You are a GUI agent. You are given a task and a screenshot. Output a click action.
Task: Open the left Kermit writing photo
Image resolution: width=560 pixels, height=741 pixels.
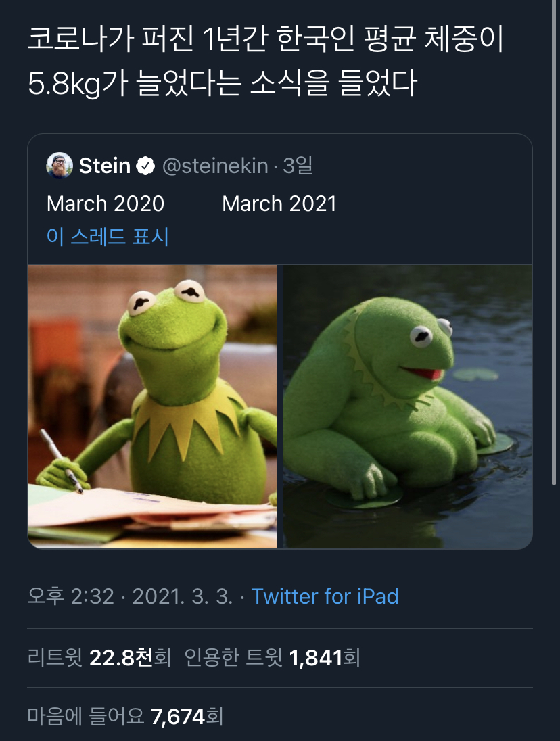[x=153, y=406]
